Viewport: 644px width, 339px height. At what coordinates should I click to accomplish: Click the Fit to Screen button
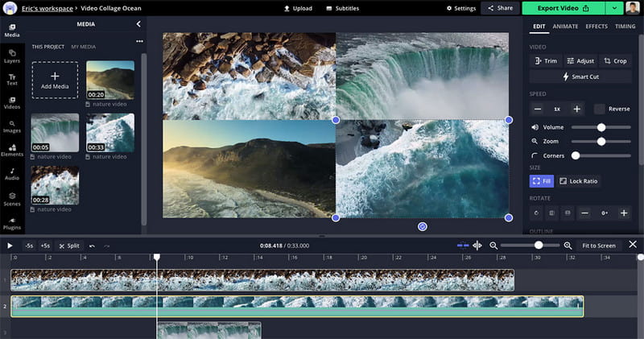598,246
